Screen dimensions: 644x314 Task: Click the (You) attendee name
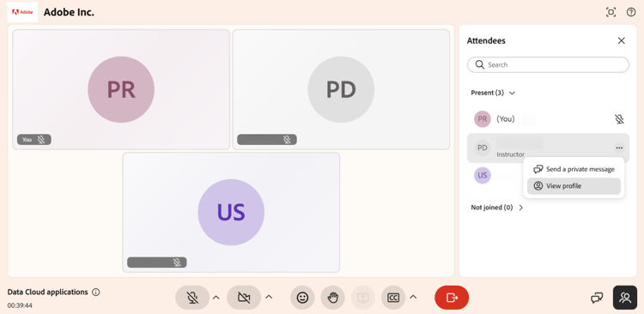pyautogui.click(x=506, y=119)
